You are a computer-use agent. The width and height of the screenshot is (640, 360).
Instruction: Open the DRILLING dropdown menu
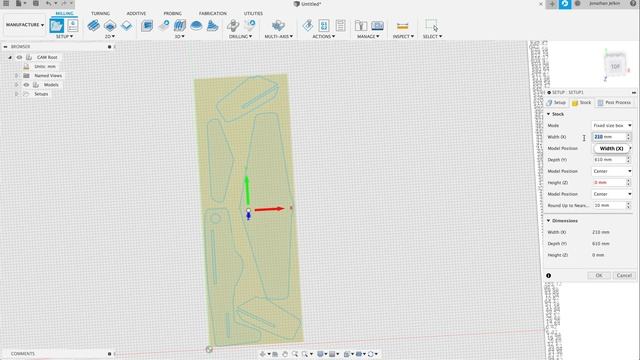(240, 36)
